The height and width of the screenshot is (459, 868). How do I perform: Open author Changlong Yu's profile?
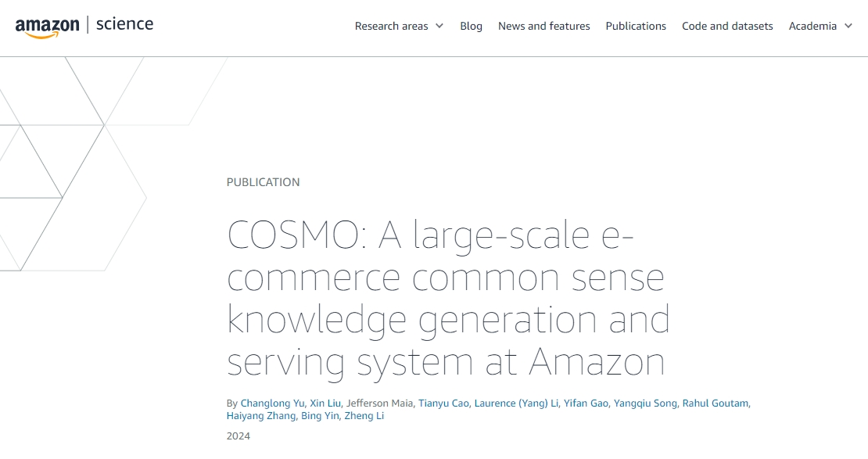(x=272, y=403)
